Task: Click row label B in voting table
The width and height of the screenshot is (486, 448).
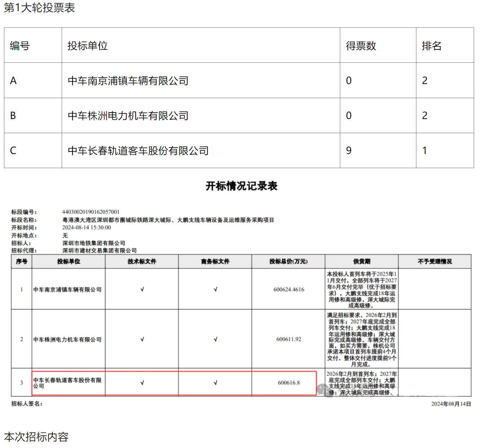Action: [x=13, y=116]
